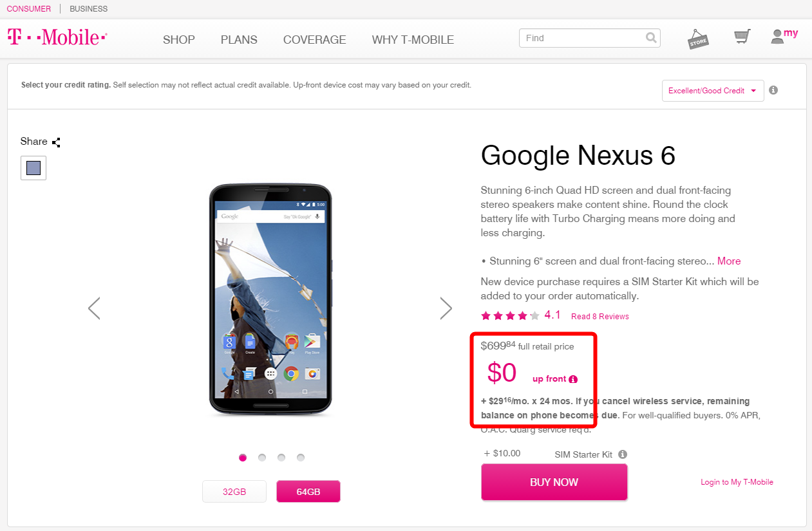The height and width of the screenshot is (531, 812).
Task: Show credit rating info icon
Action: (x=773, y=90)
